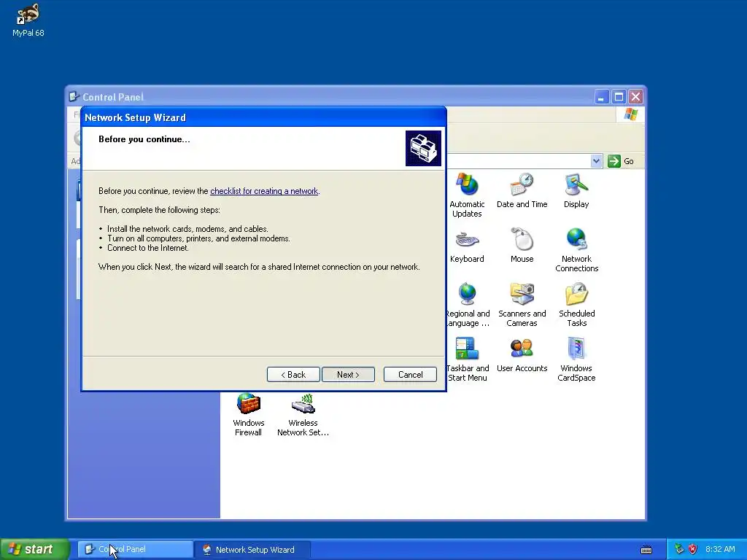This screenshot has height=560, width=747.
Task: Click the Next button in the wizard
Action: (x=348, y=375)
